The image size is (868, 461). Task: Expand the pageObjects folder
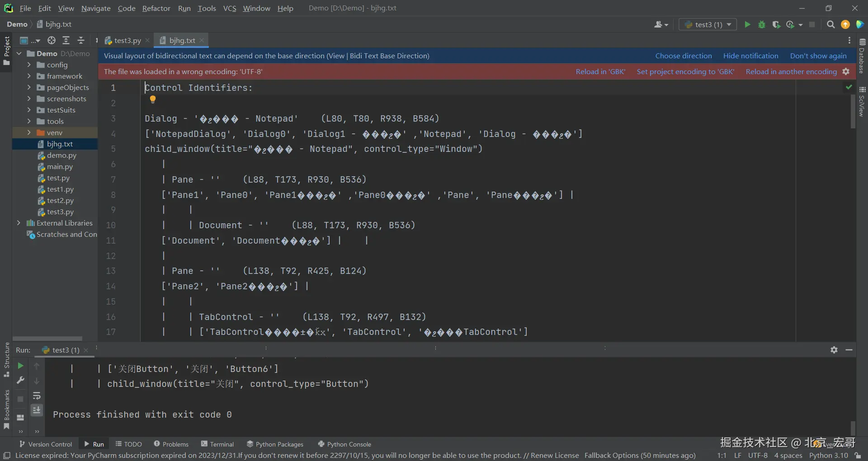tap(29, 87)
